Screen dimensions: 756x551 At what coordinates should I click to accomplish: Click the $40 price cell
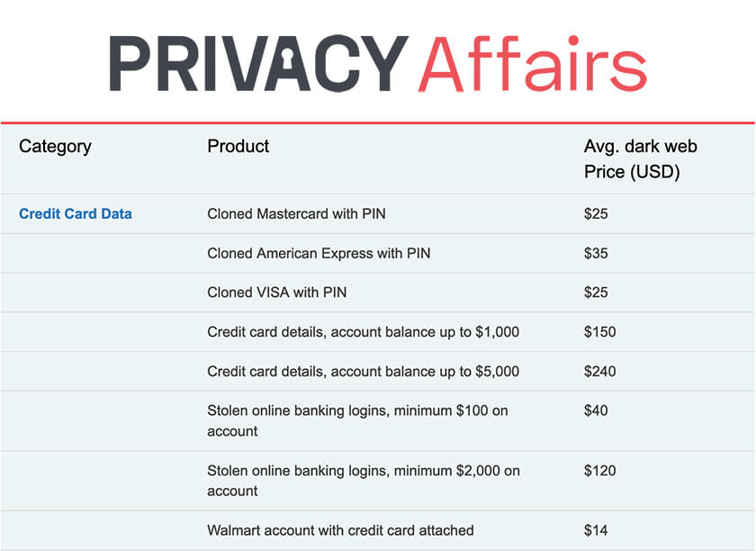point(596,411)
